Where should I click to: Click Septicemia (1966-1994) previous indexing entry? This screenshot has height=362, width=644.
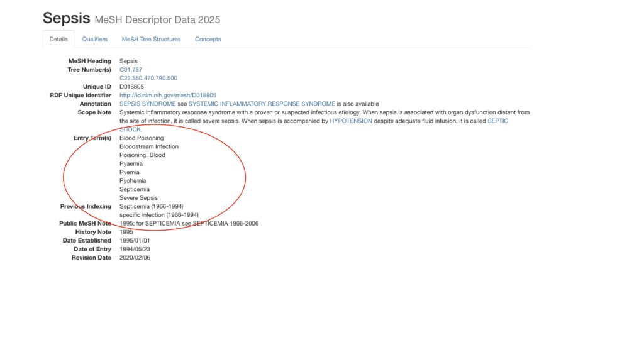pos(151,206)
